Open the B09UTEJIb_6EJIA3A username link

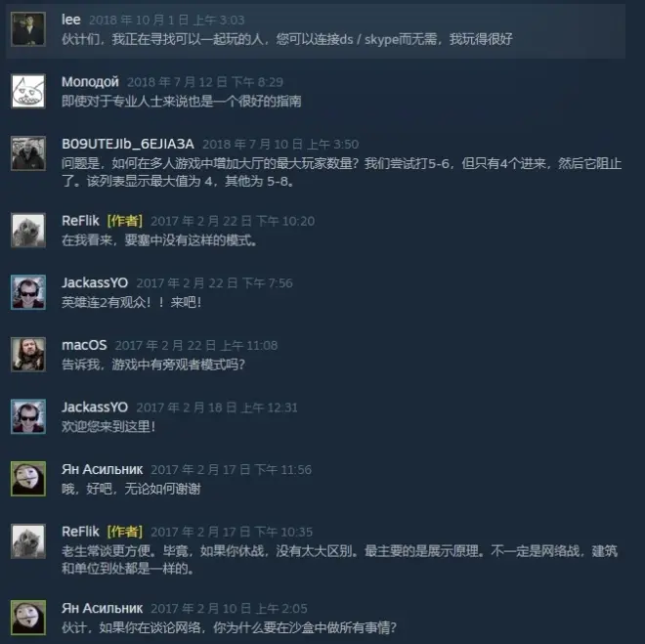(x=128, y=144)
